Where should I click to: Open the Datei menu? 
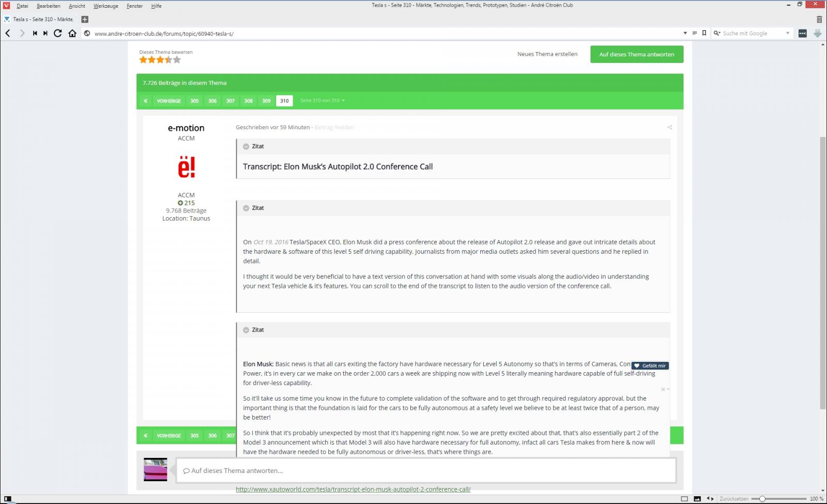(22, 6)
